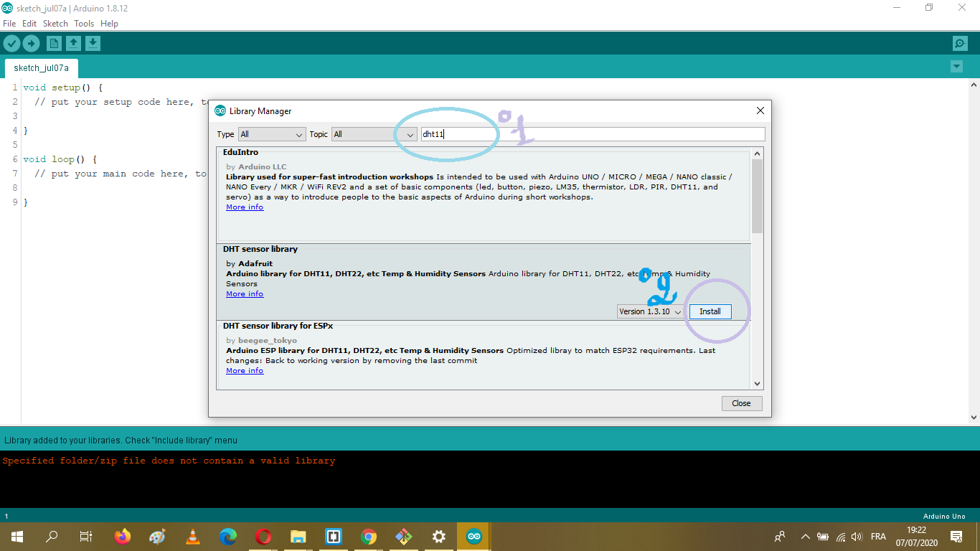This screenshot has height=551, width=980.
Task: Install the DHT sensor library
Action: tap(710, 311)
